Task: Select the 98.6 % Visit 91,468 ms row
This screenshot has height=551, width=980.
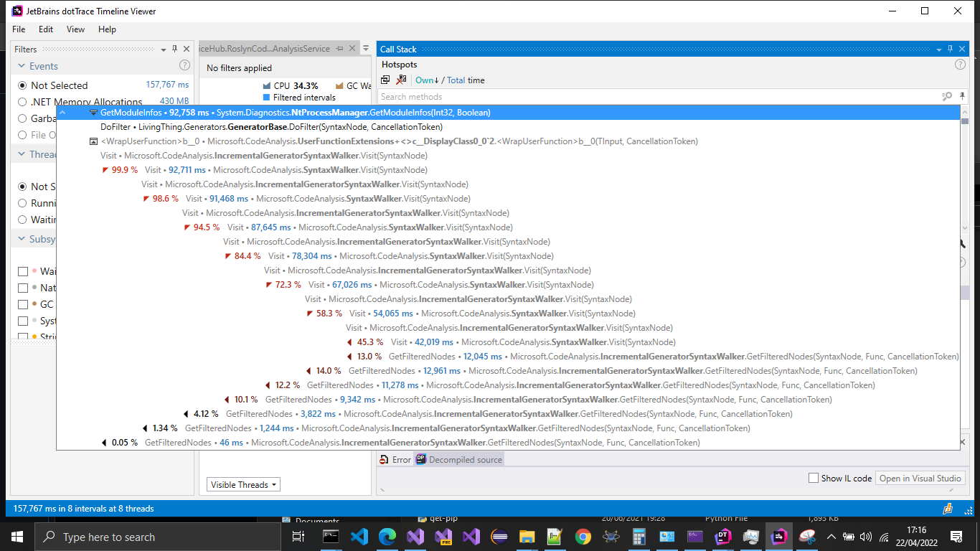Action: pyautogui.click(x=508, y=199)
